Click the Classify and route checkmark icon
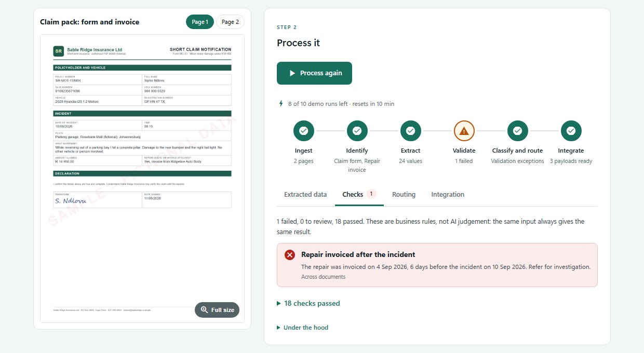This screenshot has width=644, height=353. [517, 131]
